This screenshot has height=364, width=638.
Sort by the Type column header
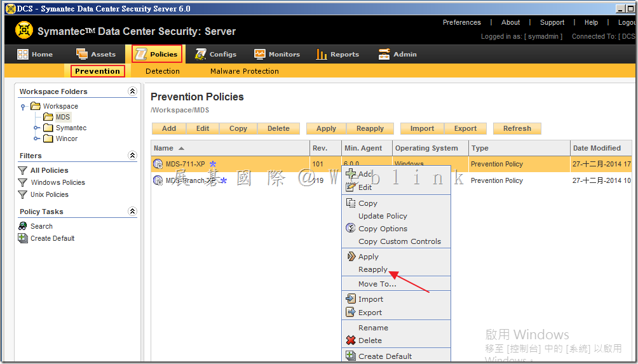click(x=519, y=148)
